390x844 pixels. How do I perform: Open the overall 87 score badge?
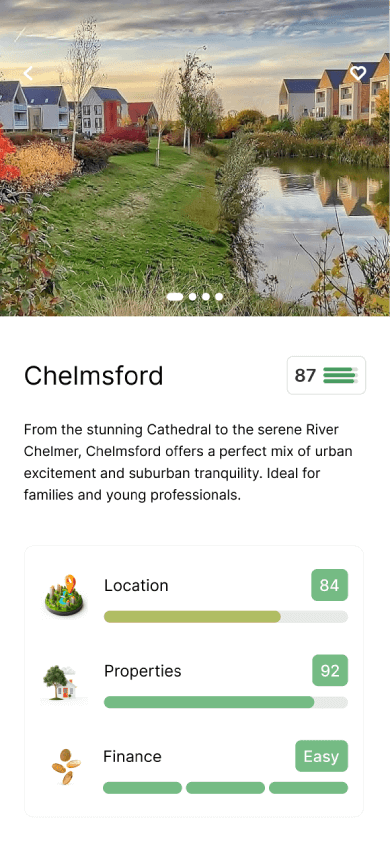[x=327, y=375]
